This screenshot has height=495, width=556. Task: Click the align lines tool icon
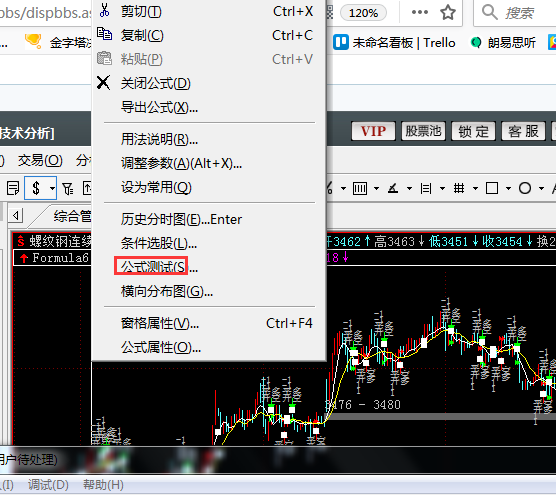click(x=426, y=188)
